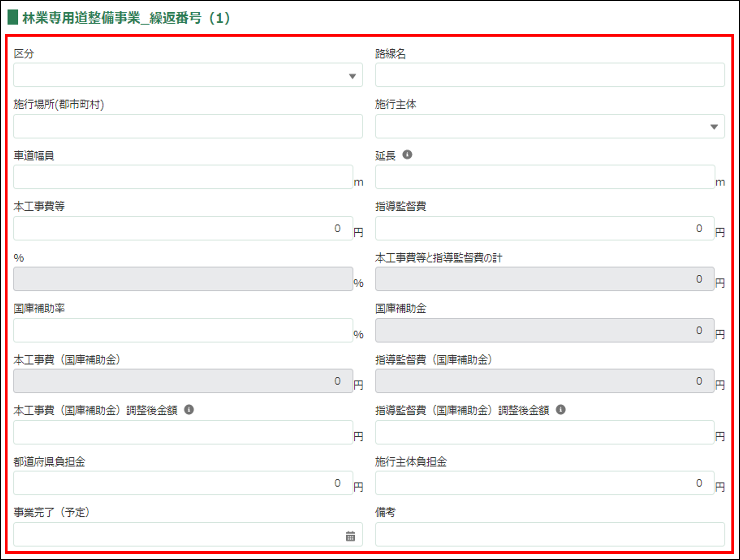Select the 本工事費等 amount field
This screenshot has height=560, width=740.
[183, 228]
